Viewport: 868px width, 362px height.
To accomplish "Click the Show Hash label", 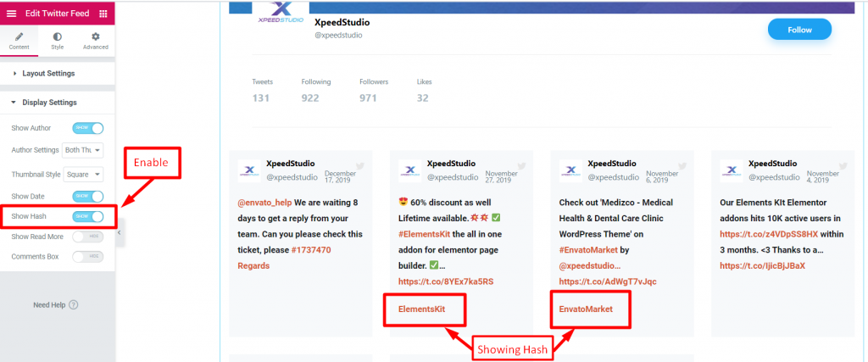I will [29, 216].
